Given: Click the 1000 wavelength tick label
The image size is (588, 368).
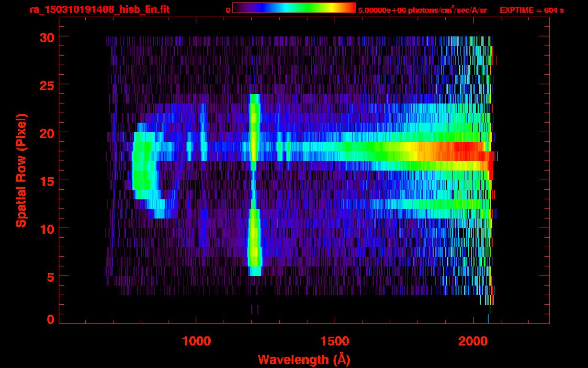Looking at the screenshot, I should point(196,341).
